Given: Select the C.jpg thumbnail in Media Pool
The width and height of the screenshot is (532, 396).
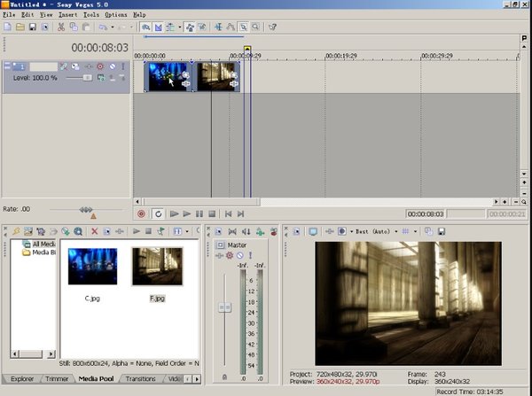Looking at the screenshot, I should (92, 266).
